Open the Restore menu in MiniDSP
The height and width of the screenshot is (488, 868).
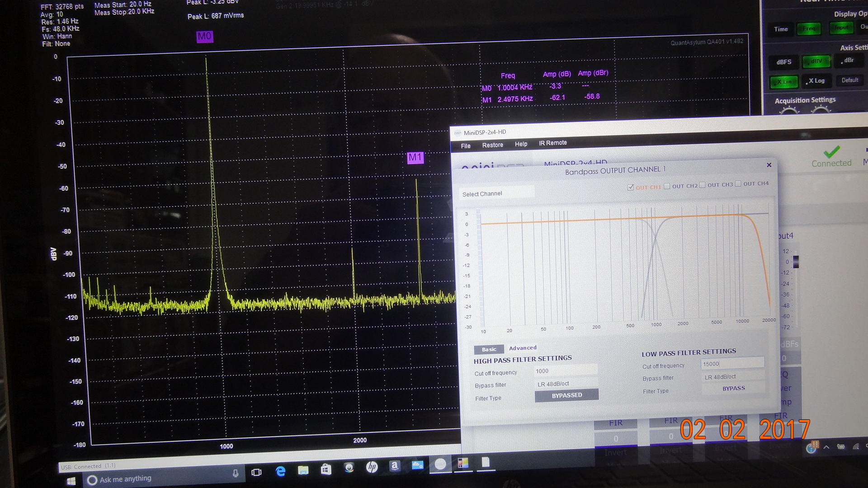[492, 145]
